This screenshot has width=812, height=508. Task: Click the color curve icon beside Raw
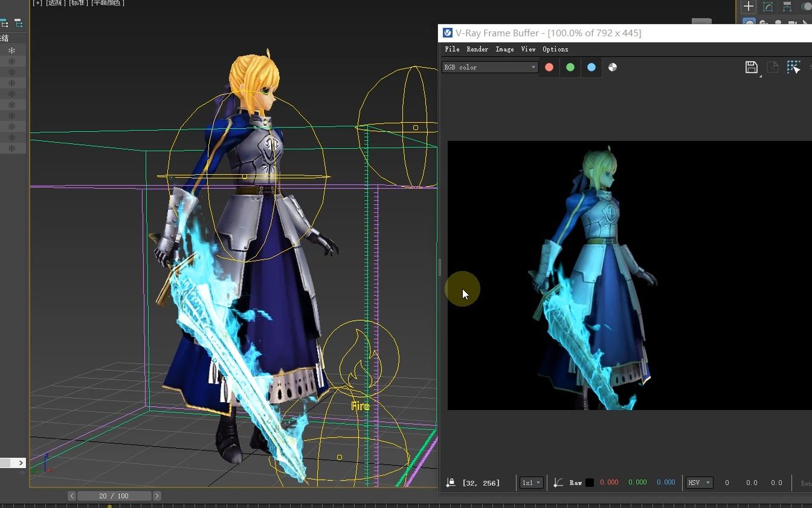coord(558,483)
